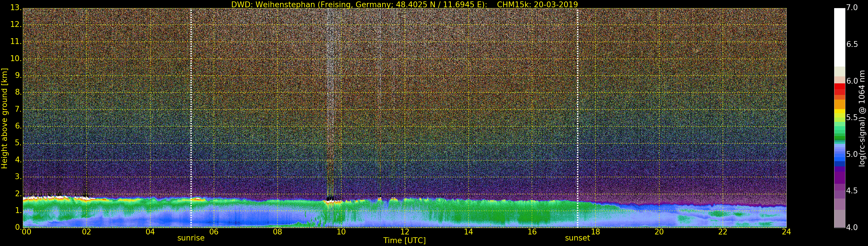Image resolution: width=868 pixels, height=246 pixels.
Task: Click the colorbar tick label 4.0
Action: point(852,227)
